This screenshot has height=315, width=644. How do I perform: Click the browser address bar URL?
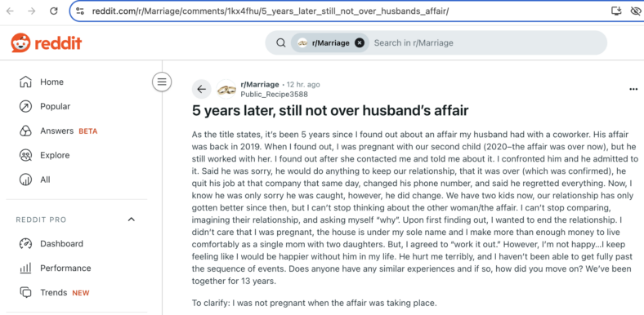pos(271,11)
